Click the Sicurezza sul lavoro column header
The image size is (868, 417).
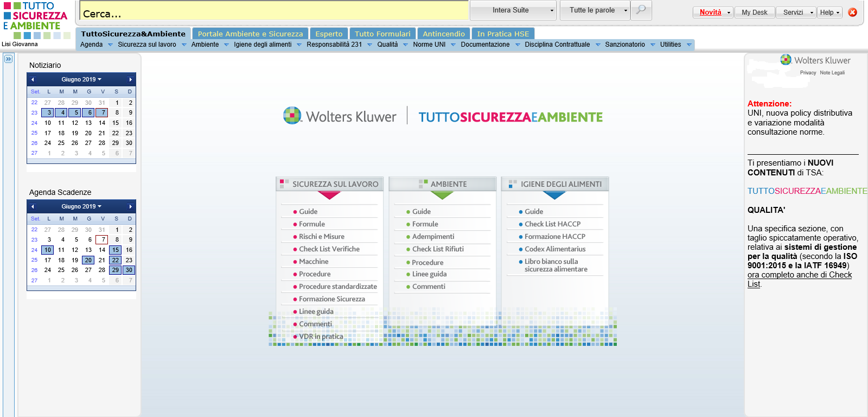click(x=330, y=184)
